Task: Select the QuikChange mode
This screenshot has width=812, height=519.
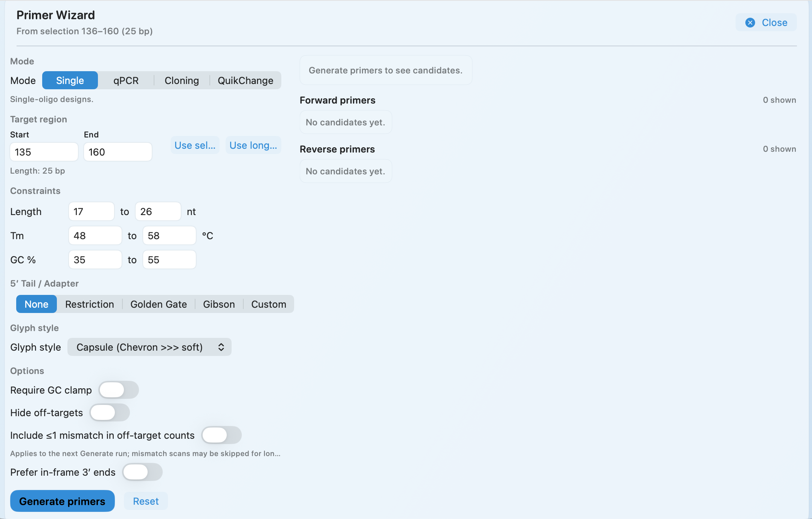Action: click(x=245, y=80)
